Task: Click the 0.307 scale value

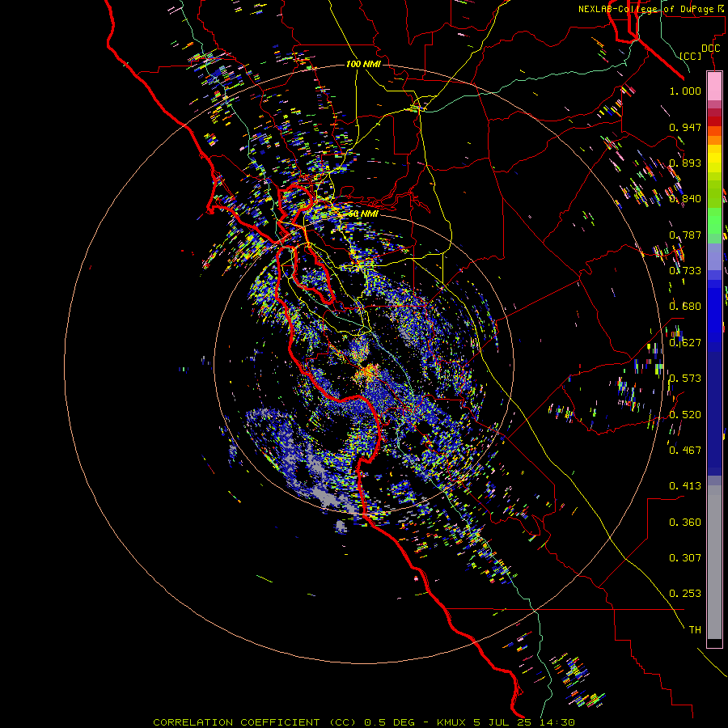Action: (x=685, y=558)
